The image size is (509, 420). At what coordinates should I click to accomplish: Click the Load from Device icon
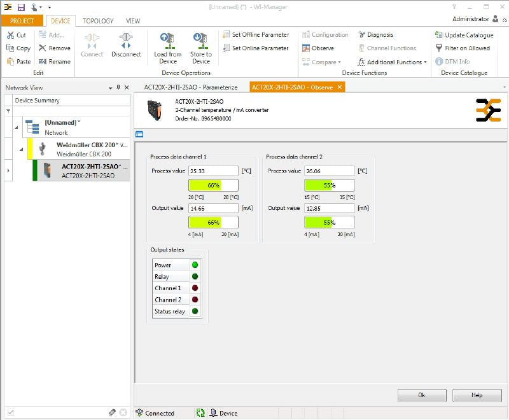pyautogui.click(x=168, y=41)
